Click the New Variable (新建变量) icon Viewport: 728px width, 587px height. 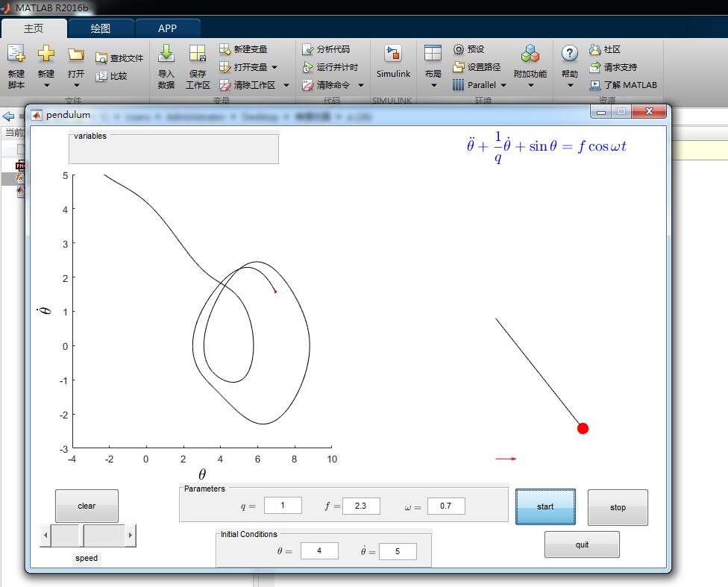coord(225,49)
